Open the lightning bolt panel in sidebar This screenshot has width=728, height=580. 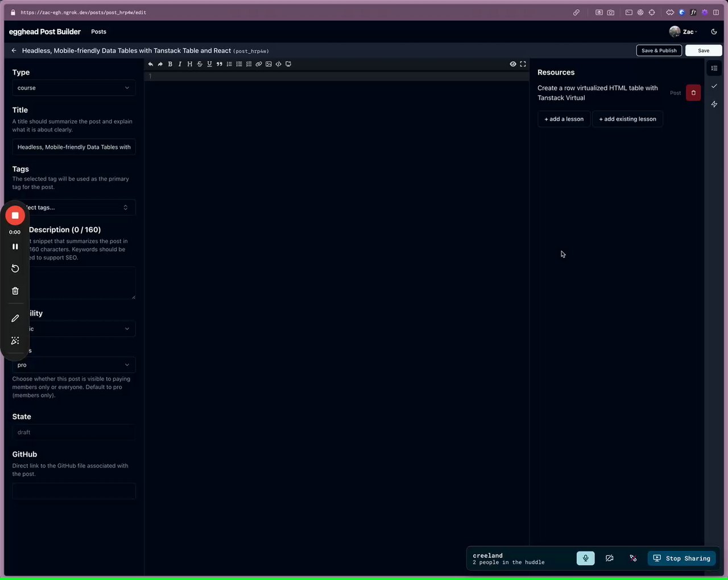pos(714,104)
